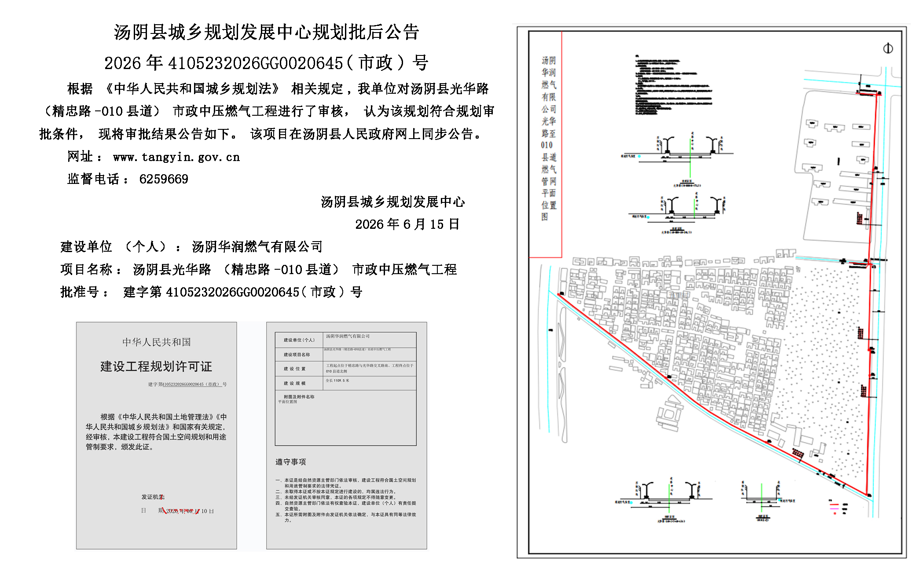Click the map legend with red and magenta lines

click(x=839, y=507)
